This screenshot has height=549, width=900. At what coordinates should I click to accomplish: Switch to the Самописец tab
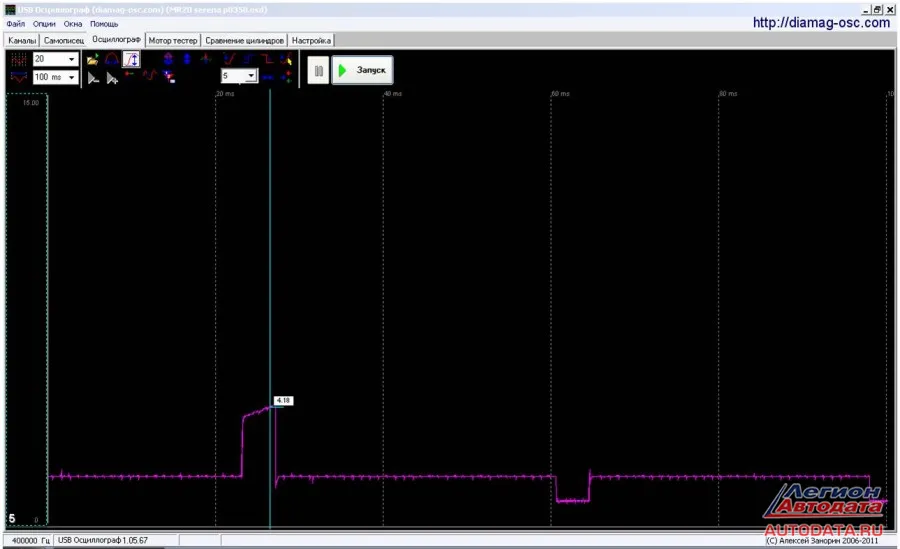[x=64, y=41]
